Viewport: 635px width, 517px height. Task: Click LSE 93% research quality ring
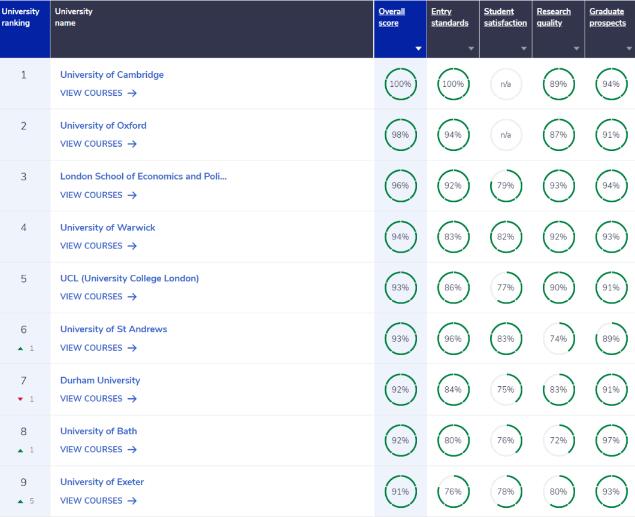(558, 186)
